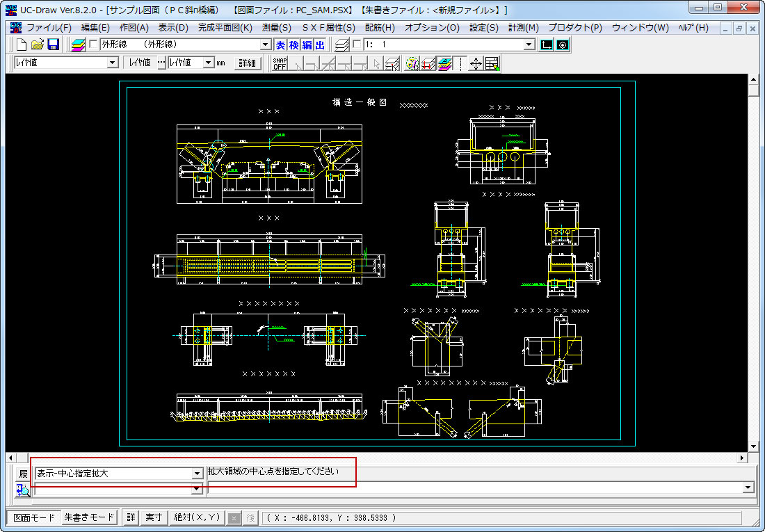This screenshot has height=532, width=765.
Task: Click the colored layer stack icon
Action: pyautogui.click(x=79, y=45)
